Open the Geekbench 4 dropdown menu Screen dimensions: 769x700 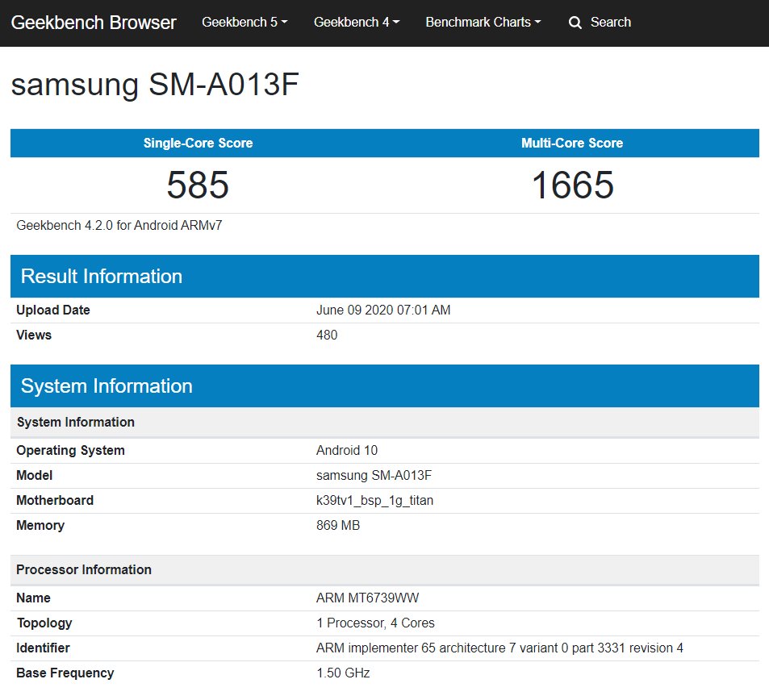point(357,22)
